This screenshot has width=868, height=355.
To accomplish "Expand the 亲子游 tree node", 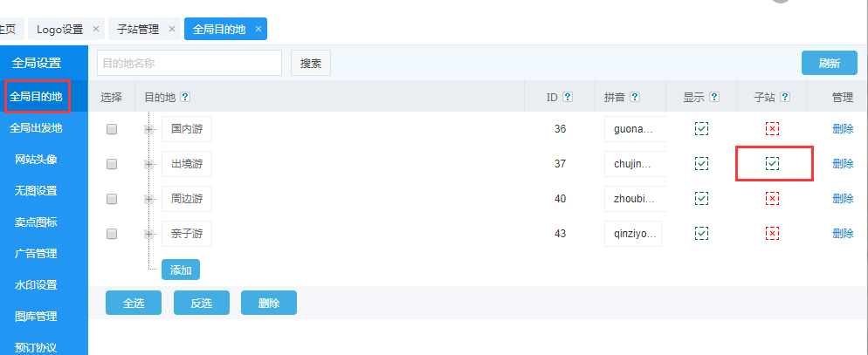I will pos(149,234).
